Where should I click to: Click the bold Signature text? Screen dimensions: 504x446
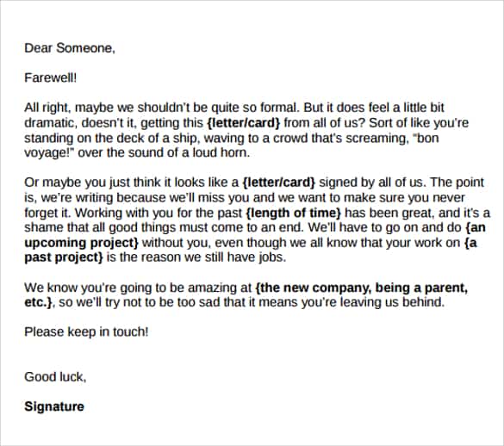coord(54,406)
